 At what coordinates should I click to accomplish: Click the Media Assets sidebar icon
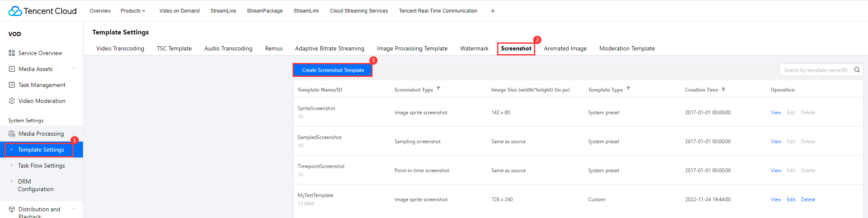coord(12,69)
